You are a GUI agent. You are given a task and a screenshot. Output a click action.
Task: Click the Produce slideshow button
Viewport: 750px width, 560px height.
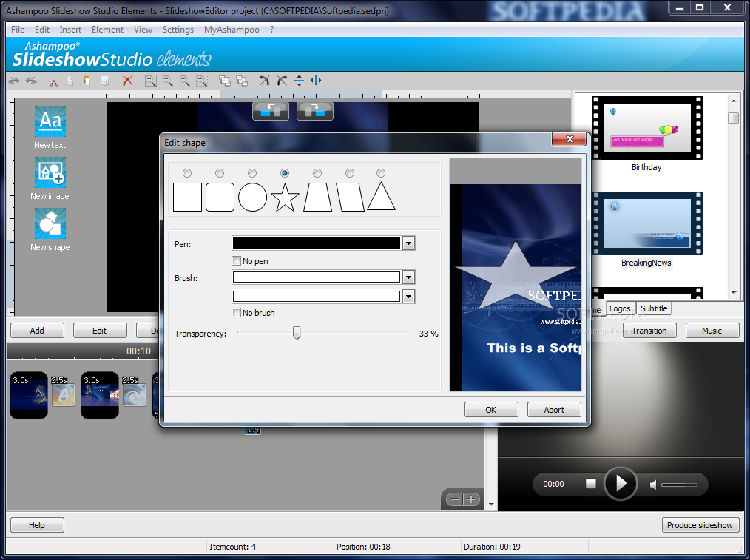(x=700, y=525)
